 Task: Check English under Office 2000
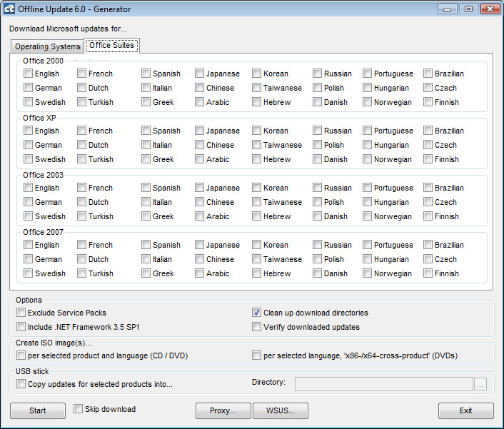click(x=28, y=74)
